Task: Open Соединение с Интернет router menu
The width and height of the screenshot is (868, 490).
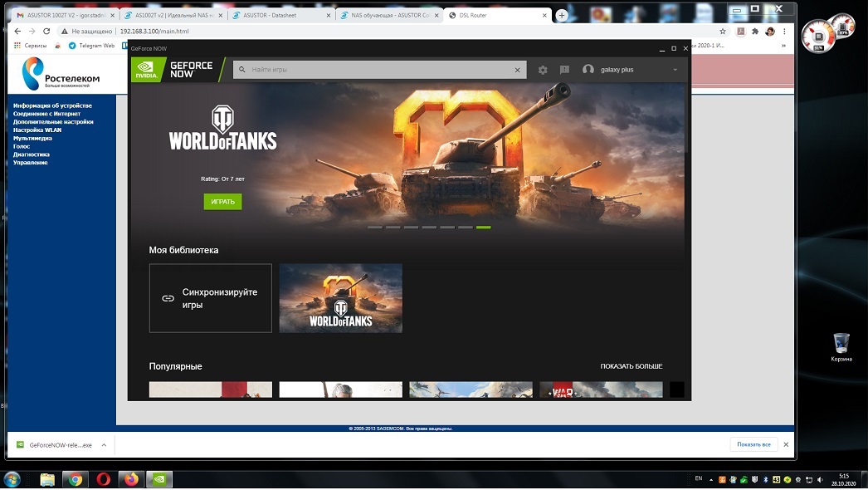Action: tap(47, 114)
